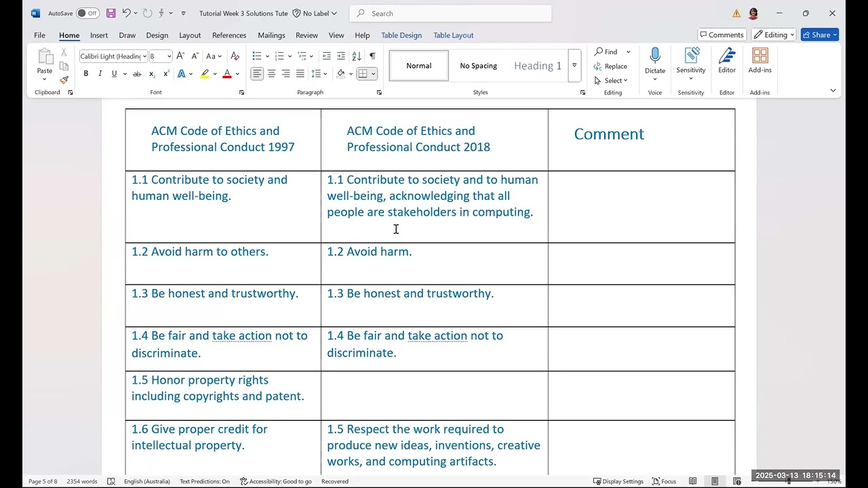
Task: Open the Change Case dropdown
Action: 214,56
